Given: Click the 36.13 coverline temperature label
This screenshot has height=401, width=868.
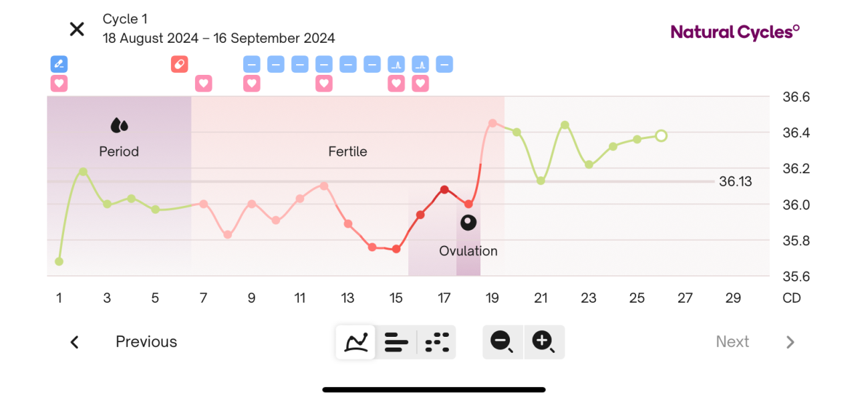Looking at the screenshot, I should click(x=735, y=181).
